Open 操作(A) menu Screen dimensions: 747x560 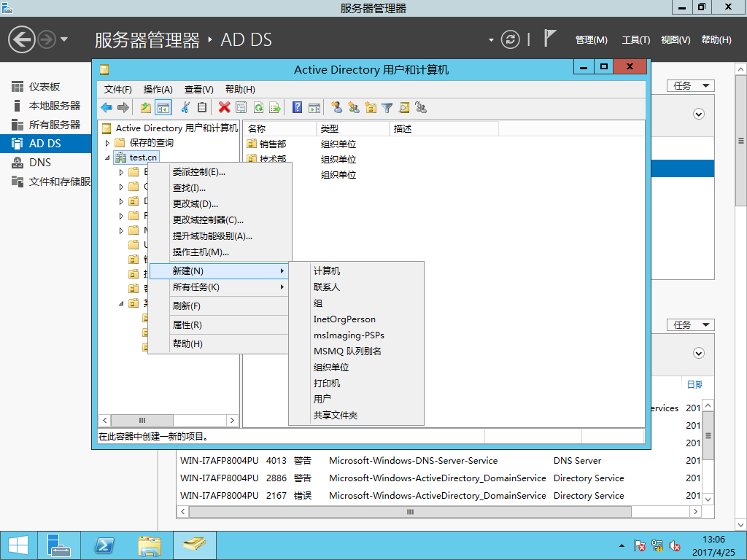coord(158,90)
